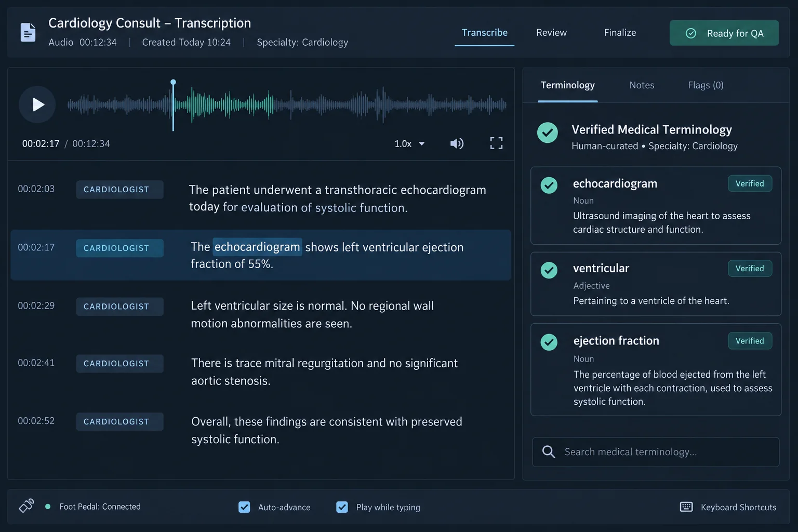Open speaker label dropdown at 00:02:03
Image resolution: width=798 pixels, height=532 pixels.
119,190
